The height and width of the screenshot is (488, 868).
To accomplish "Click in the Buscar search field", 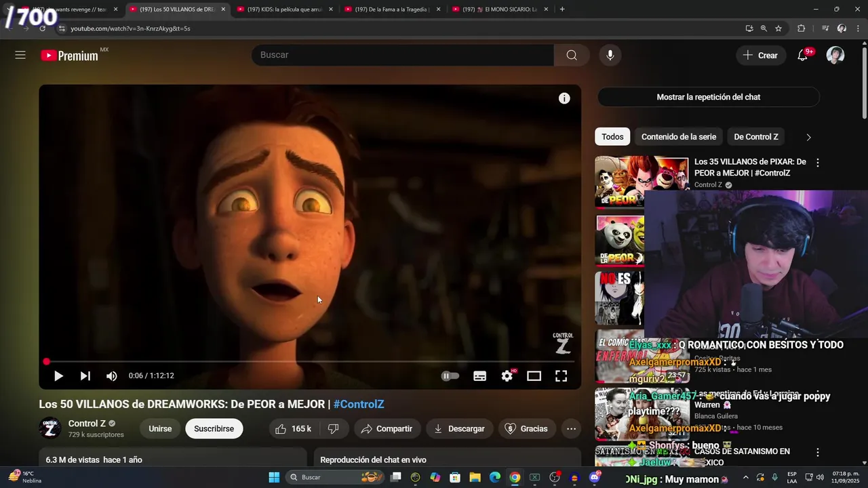I will tap(403, 55).
